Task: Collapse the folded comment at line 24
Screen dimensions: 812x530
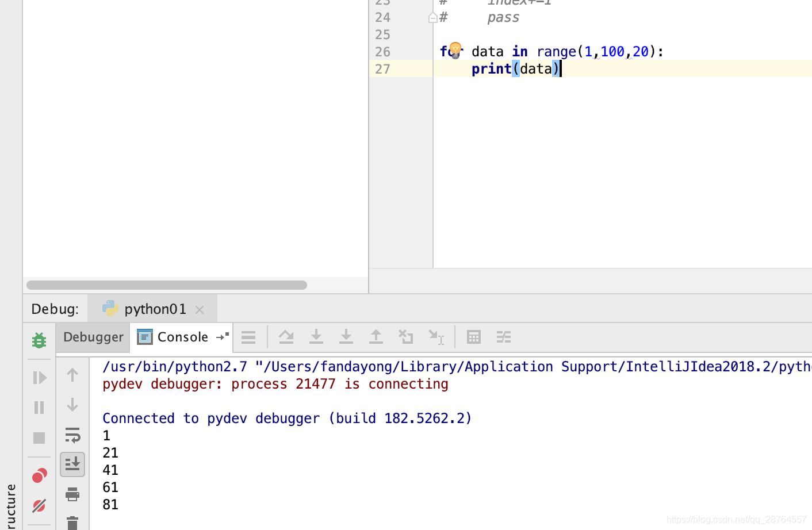Action: (x=432, y=17)
